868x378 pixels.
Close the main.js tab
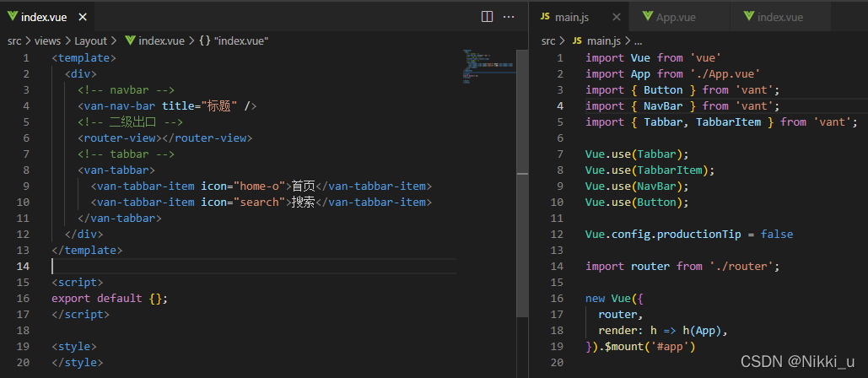pos(616,17)
